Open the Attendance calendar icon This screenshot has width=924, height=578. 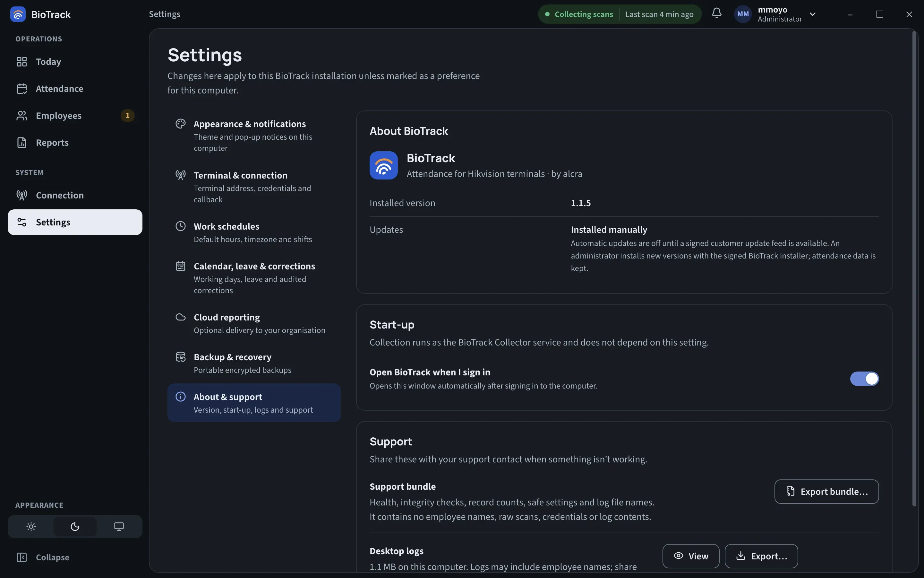22,89
